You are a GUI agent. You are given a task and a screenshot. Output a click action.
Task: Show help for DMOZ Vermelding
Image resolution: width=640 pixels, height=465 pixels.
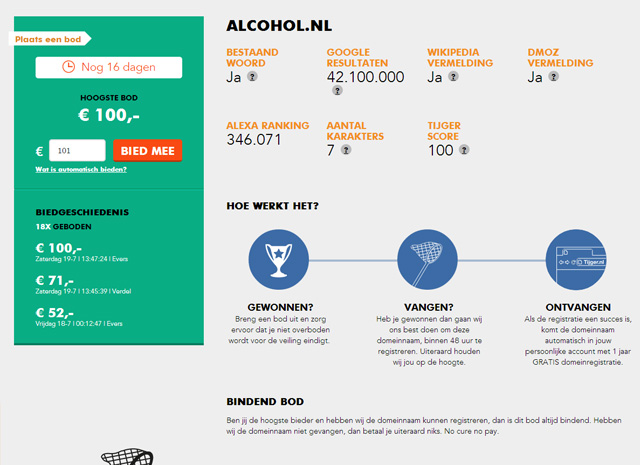click(x=555, y=77)
